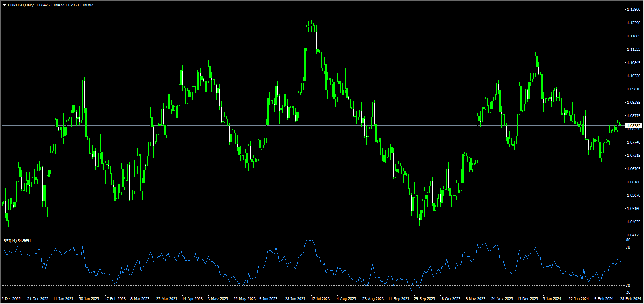Click the 9 Jun 2023 date label
Image resolution: width=644 pixels, height=304 pixels.
point(269,299)
